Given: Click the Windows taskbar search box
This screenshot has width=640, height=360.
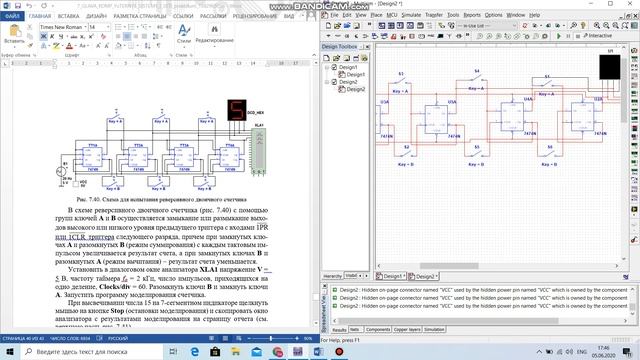Looking at the screenshot, I should 92,351.
